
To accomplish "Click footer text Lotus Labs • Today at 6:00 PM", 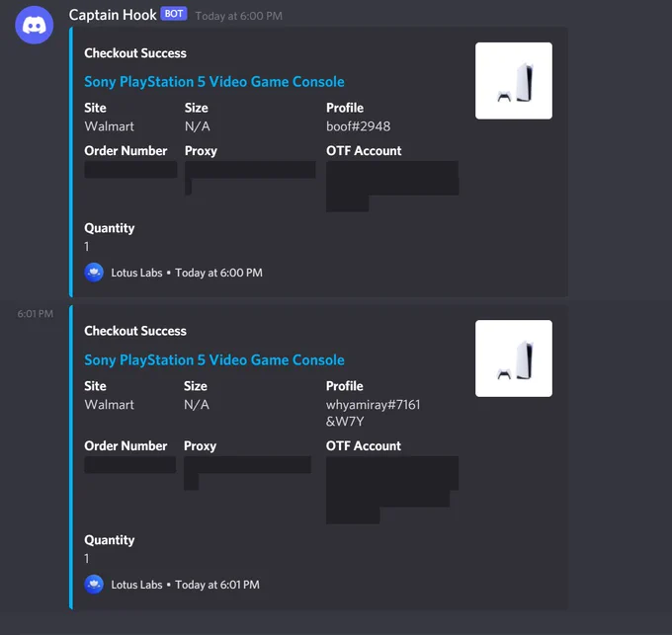I will (x=187, y=273).
